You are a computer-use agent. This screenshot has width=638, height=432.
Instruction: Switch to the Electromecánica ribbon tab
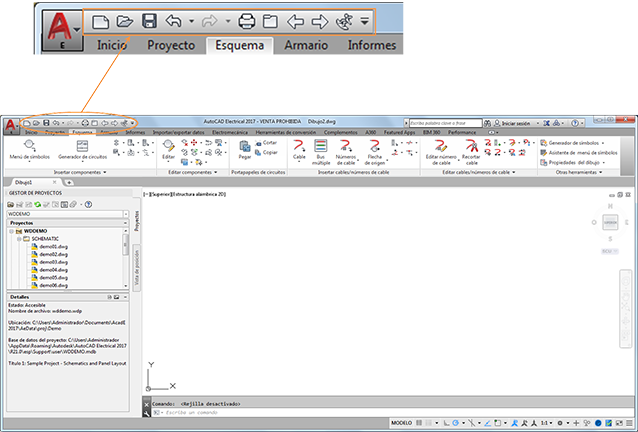[230, 133]
